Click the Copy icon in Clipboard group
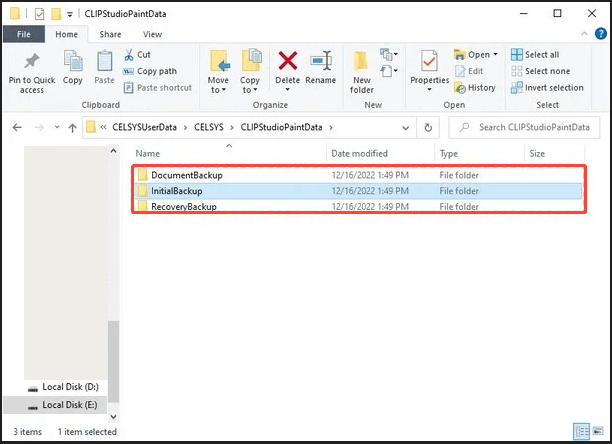Image resolution: width=612 pixels, height=444 pixels. point(73,61)
